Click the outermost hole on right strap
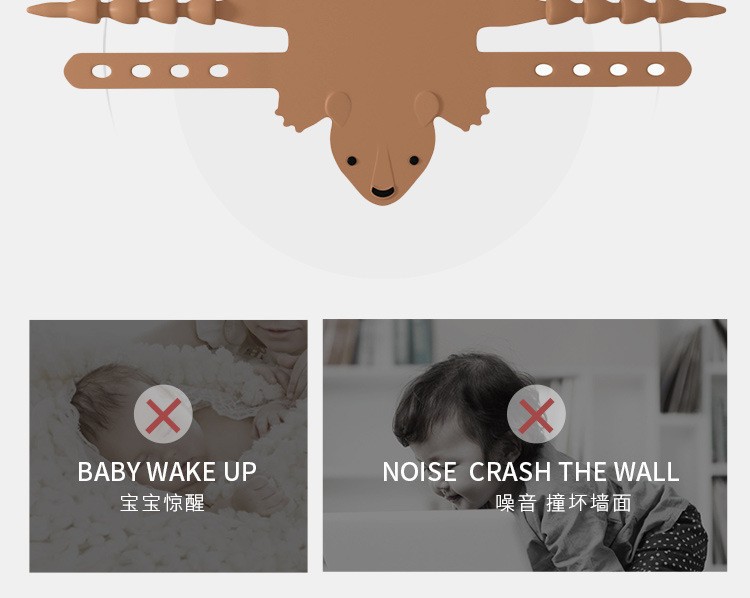Viewport: 750px width, 598px height. (656, 70)
